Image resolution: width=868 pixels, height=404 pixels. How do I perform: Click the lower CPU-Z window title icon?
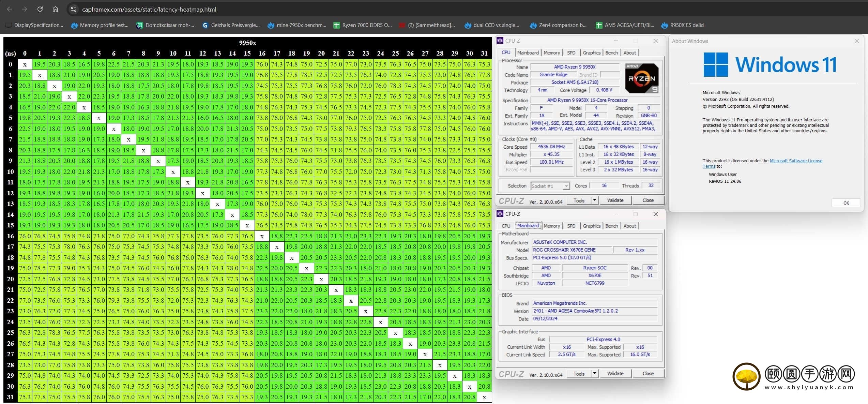(500, 214)
